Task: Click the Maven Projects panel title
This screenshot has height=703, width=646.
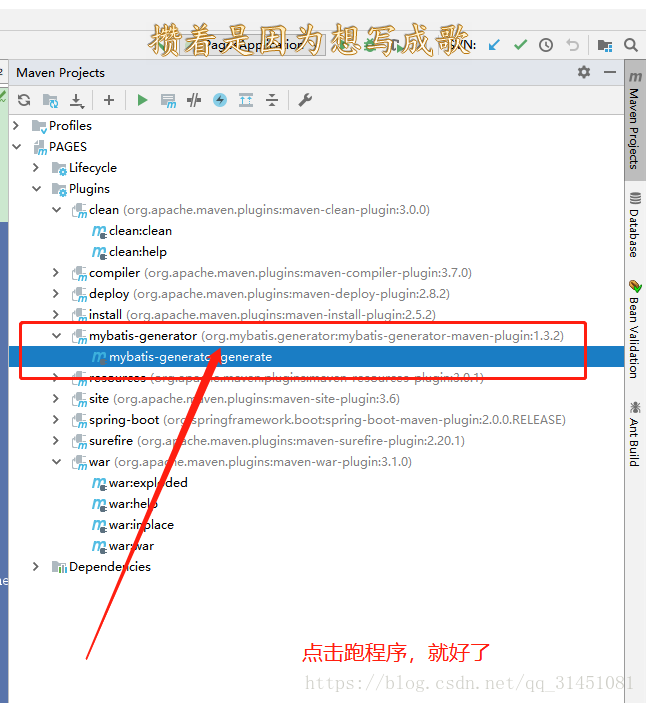Action: click(x=61, y=73)
